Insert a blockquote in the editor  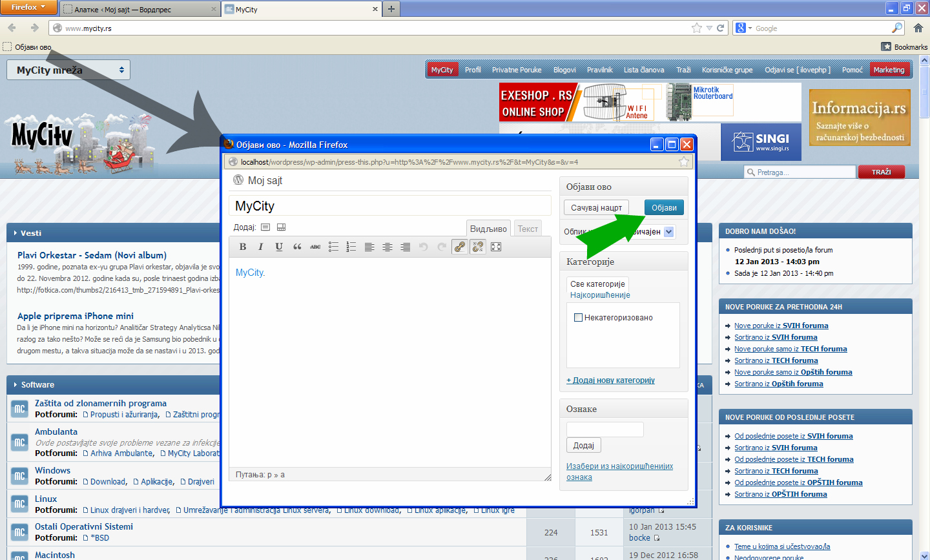pyautogui.click(x=297, y=247)
